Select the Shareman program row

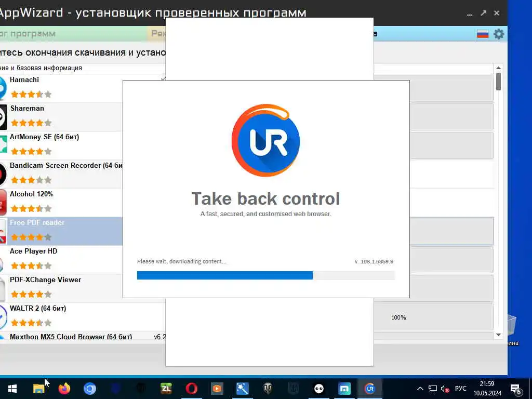(x=61, y=117)
